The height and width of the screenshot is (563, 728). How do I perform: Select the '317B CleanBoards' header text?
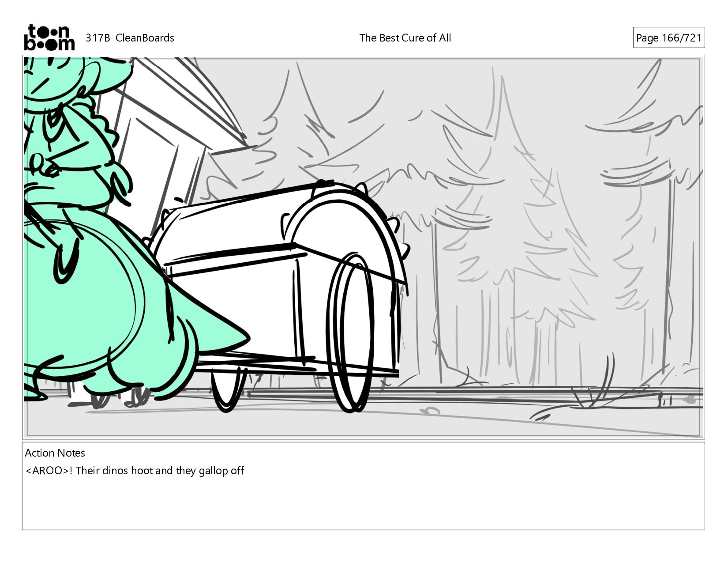tap(130, 38)
